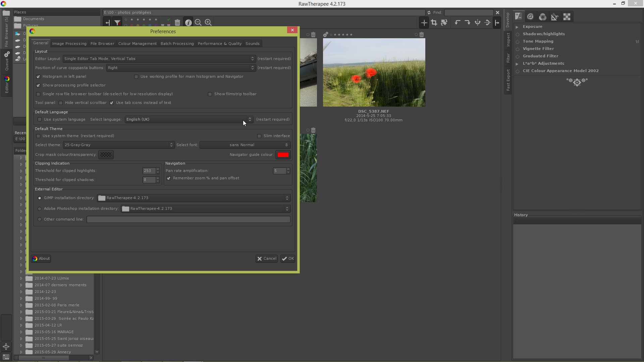Image resolution: width=644 pixels, height=362 pixels.
Task: Uncheck 'Histogram in left panel'
Action: [x=38, y=77]
